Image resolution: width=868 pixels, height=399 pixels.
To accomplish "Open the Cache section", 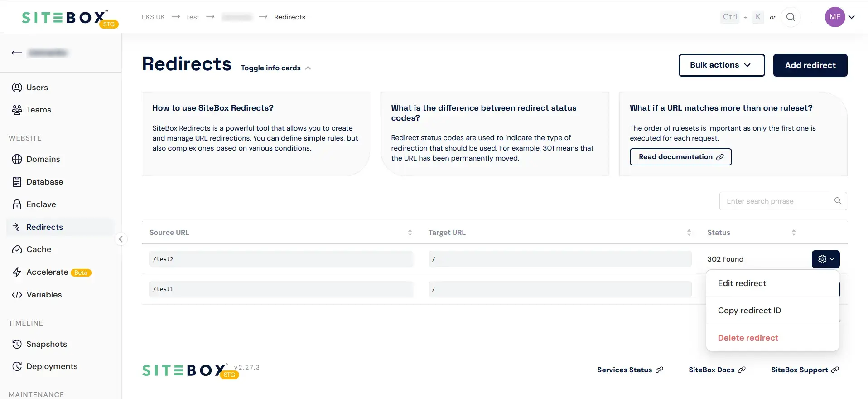I will [x=39, y=249].
